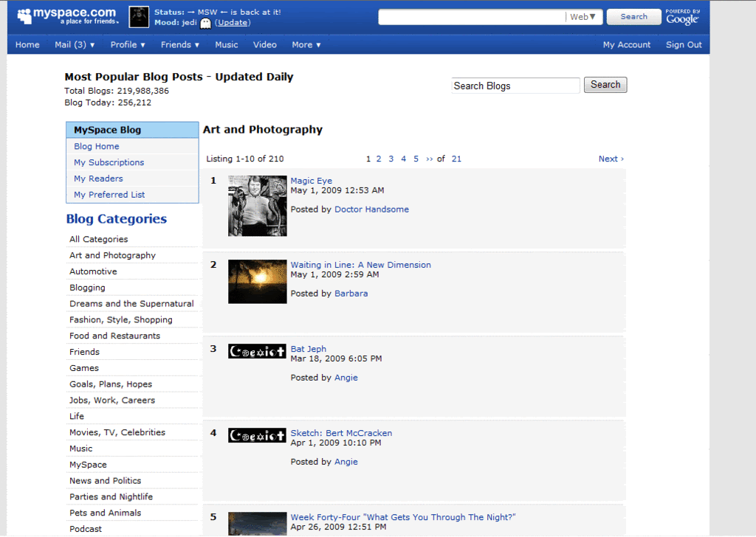Select Food and Restaurants category
The height and width of the screenshot is (537, 756).
(x=114, y=336)
